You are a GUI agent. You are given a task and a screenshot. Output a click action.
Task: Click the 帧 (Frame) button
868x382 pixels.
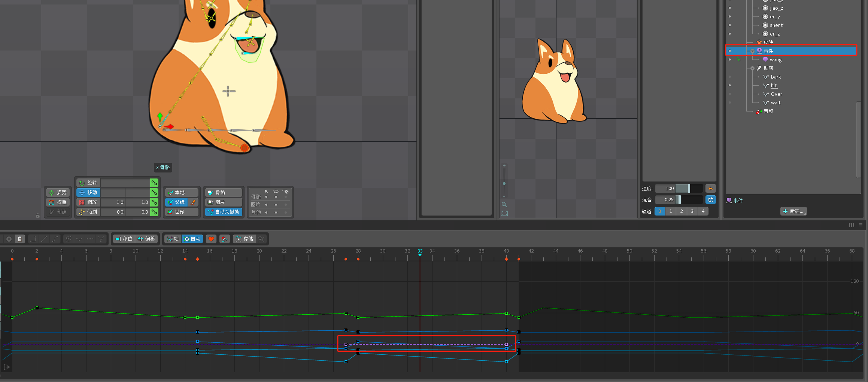(x=173, y=239)
